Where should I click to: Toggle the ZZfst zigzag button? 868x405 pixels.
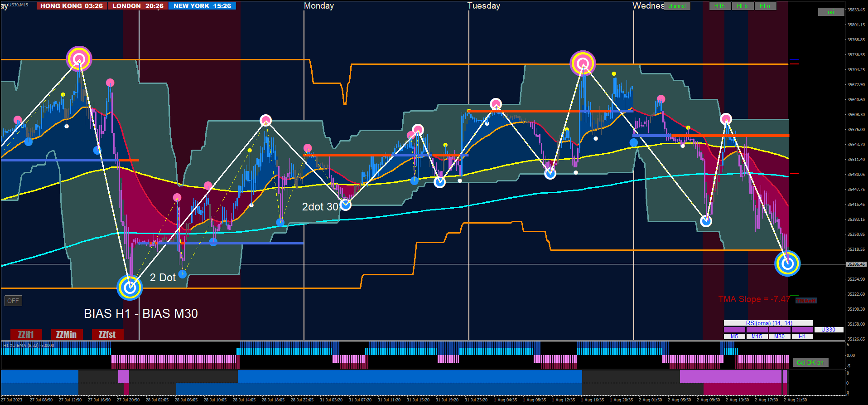pos(107,335)
